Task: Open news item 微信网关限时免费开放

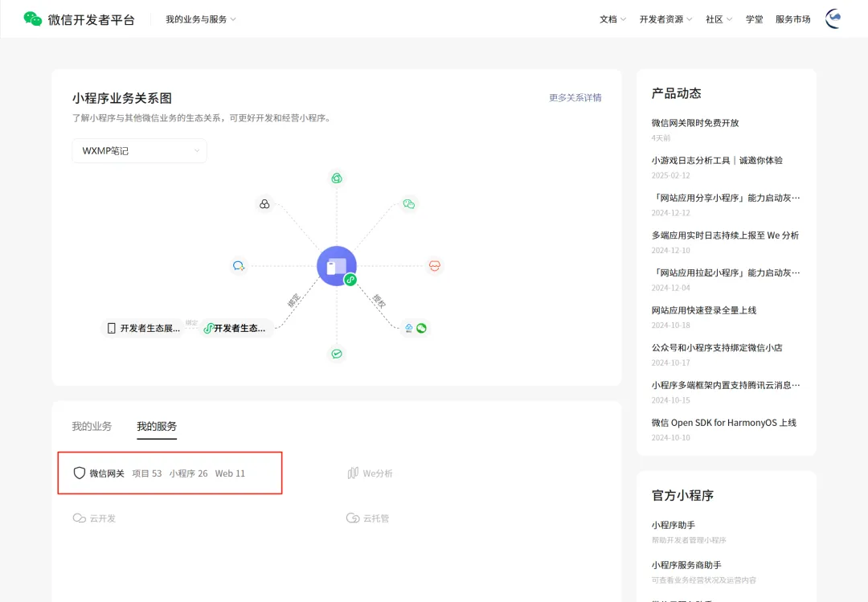Action: (695, 123)
